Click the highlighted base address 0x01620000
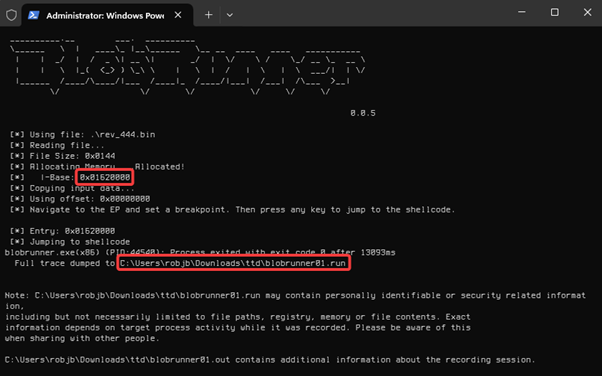This screenshot has width=602, height=376. point(105,177)
